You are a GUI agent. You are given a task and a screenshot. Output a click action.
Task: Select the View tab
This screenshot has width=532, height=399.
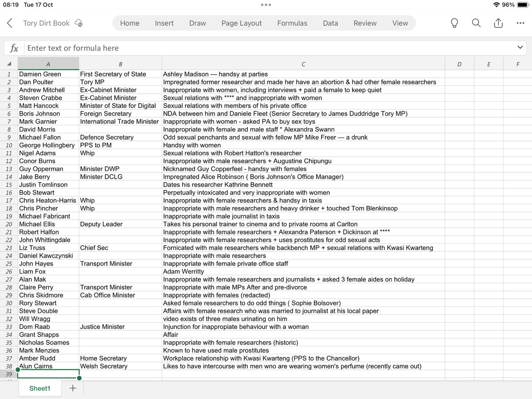pyautogui.click(x=400, y=23)
